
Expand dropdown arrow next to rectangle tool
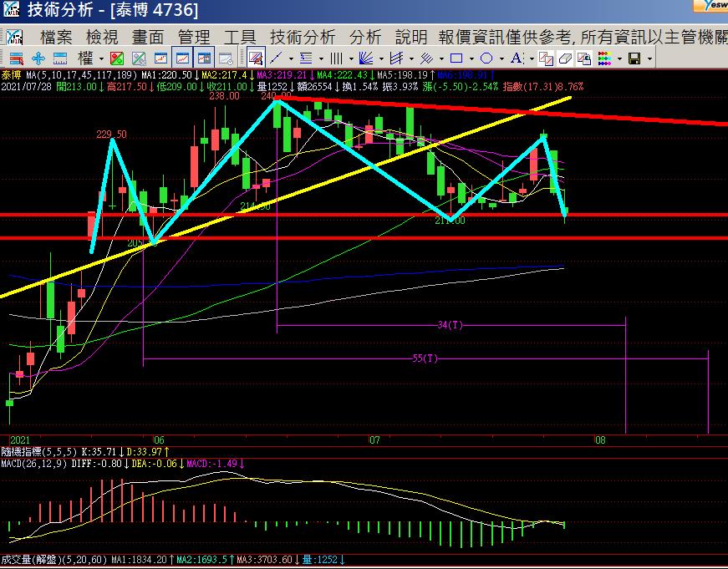pyautogui.click(x=471, y=59)
